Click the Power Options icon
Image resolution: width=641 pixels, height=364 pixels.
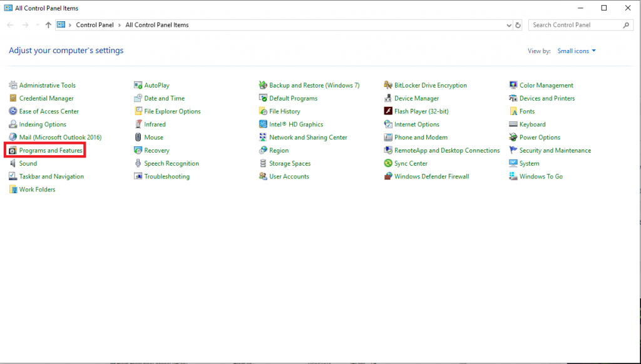click(513, 138)
